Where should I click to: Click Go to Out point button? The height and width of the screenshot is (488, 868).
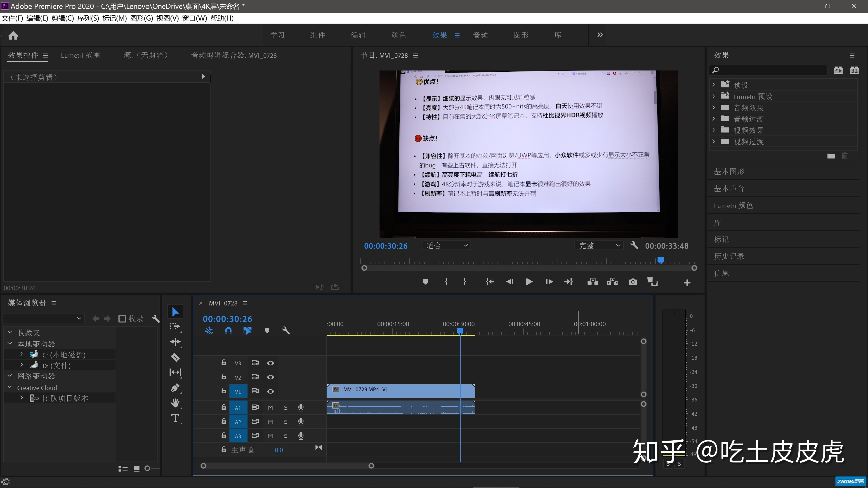pyautogui.click(x=568, y=282)
